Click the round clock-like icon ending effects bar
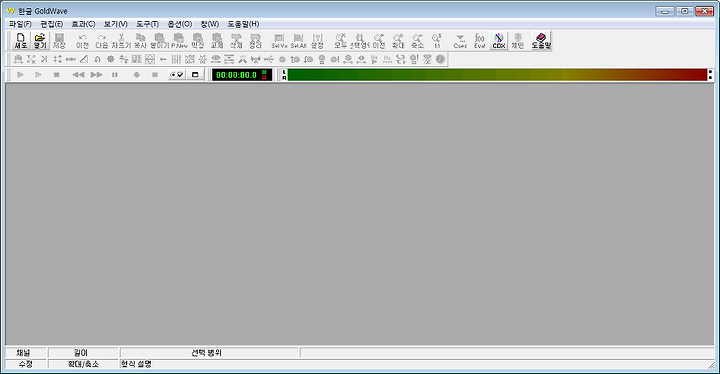The image size is (720, 374). (x=440, y=59)
